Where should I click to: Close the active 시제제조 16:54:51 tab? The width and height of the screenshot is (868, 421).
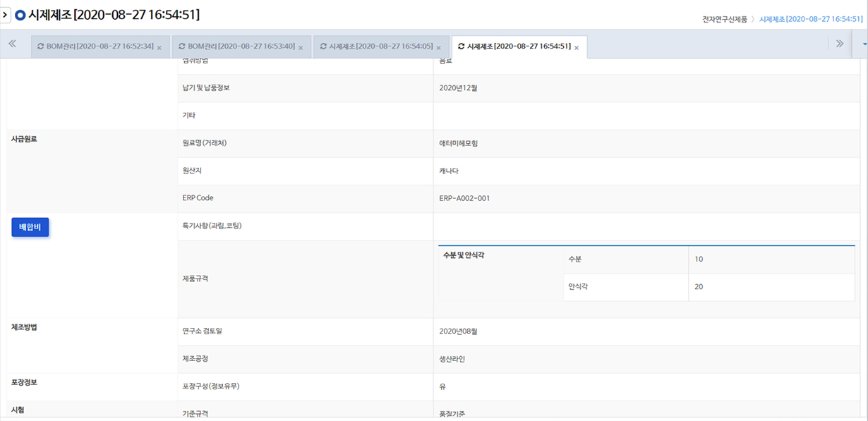click(x=577, y=48)
